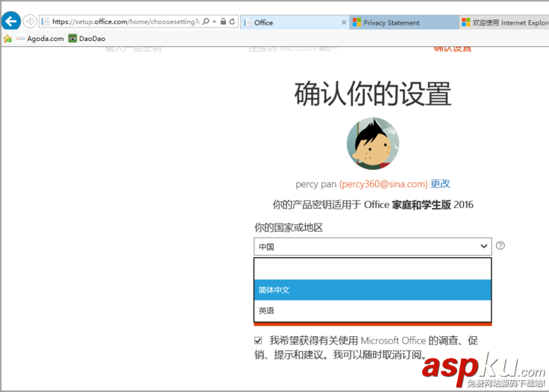Click the security lock icon in address bar
The height and width of the screenshot is (392, 549).
[223, 22]
